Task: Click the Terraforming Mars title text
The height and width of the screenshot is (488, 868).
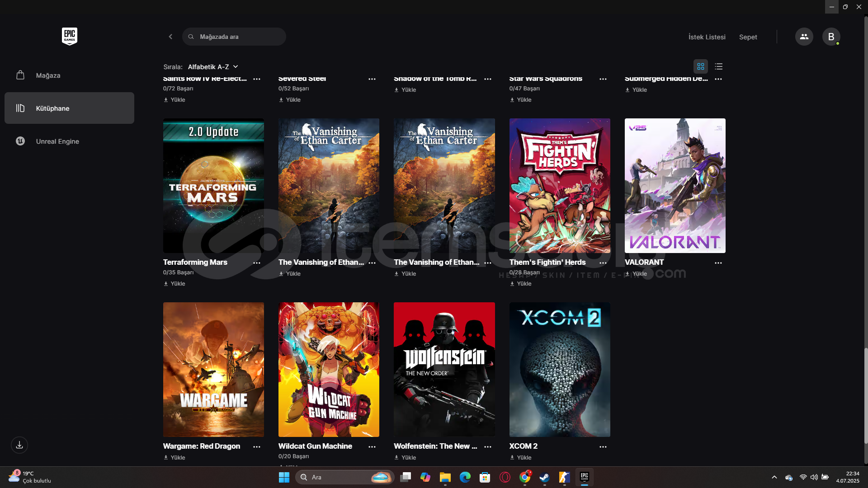Action: pyautogui.click(x=195, y=262)
